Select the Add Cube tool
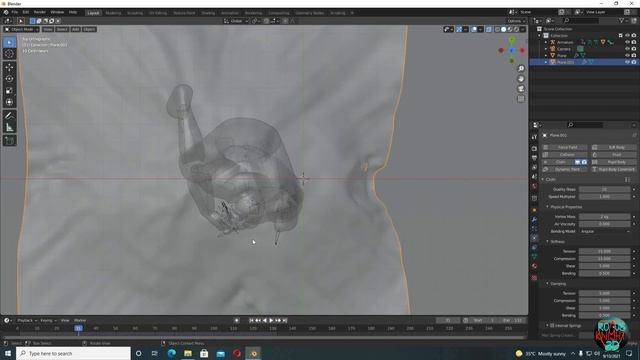 pyautogui.click(x=9, y=141)
